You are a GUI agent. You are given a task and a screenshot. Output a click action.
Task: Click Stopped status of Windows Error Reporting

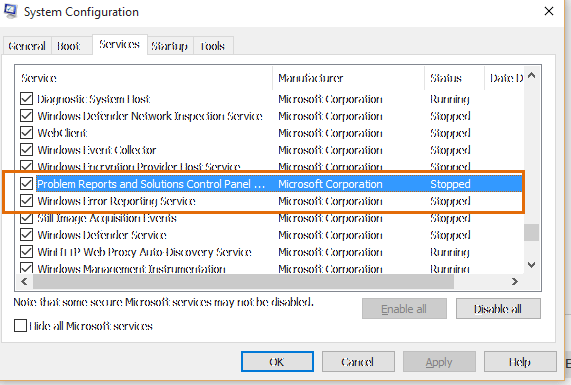[x=450, y=201]
